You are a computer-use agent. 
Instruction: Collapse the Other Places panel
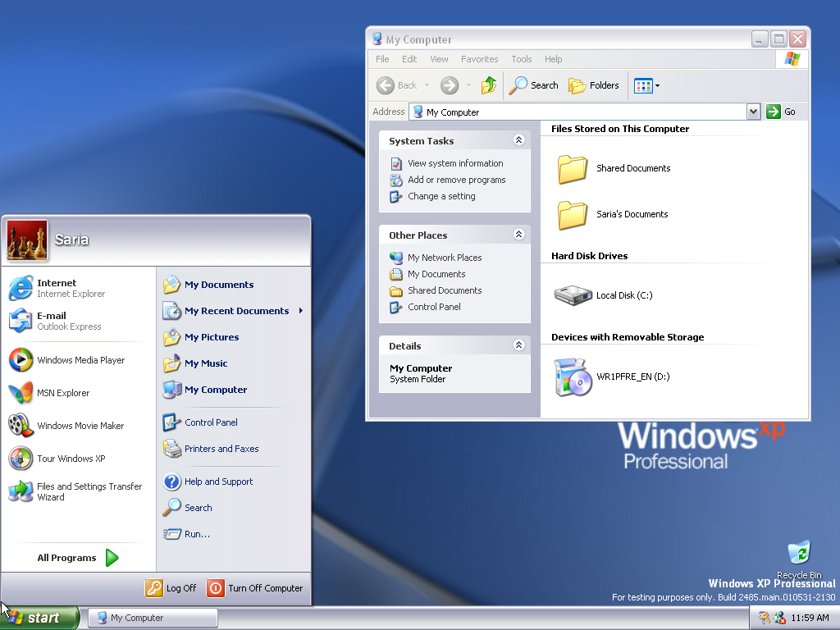pos(518,235)
